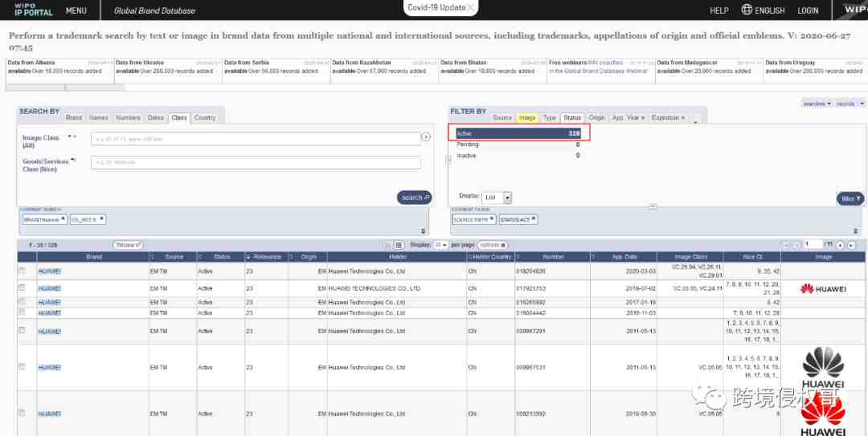Focus the Image Class input field

click(x=256, y=138)
